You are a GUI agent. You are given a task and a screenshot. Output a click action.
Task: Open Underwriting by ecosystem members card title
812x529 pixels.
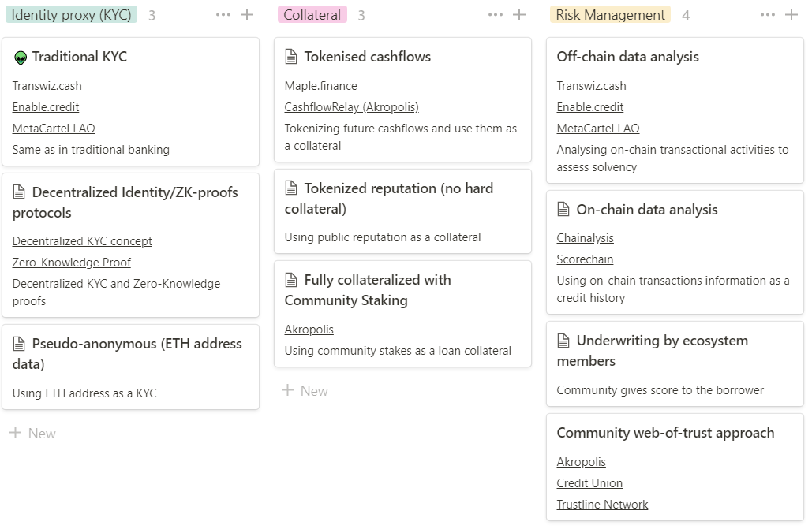(x=653, y=350)
